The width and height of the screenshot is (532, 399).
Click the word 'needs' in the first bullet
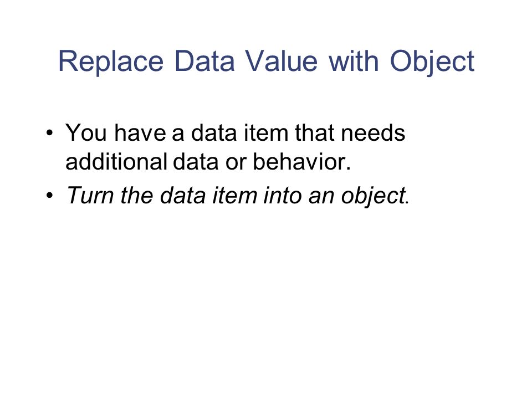373,132
